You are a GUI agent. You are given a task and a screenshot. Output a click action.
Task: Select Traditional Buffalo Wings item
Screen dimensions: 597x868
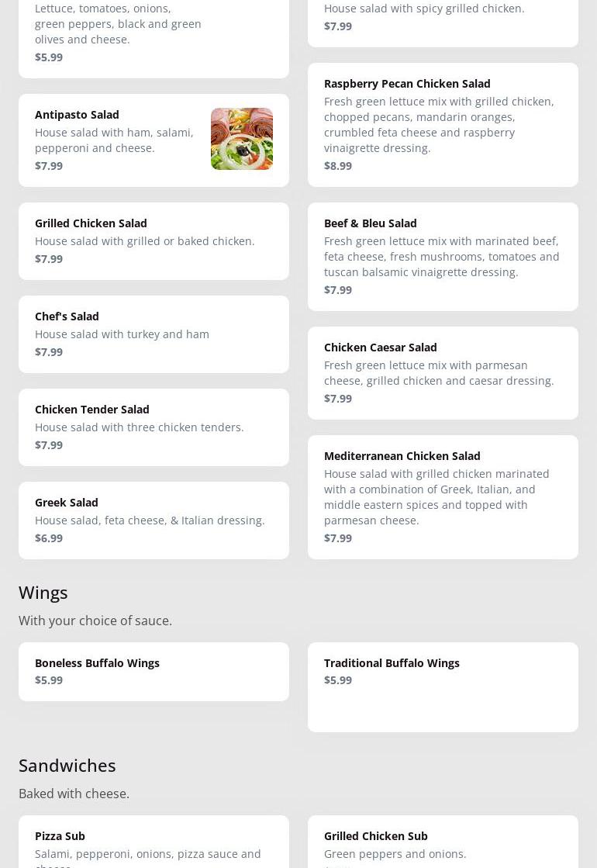point(443,687)
